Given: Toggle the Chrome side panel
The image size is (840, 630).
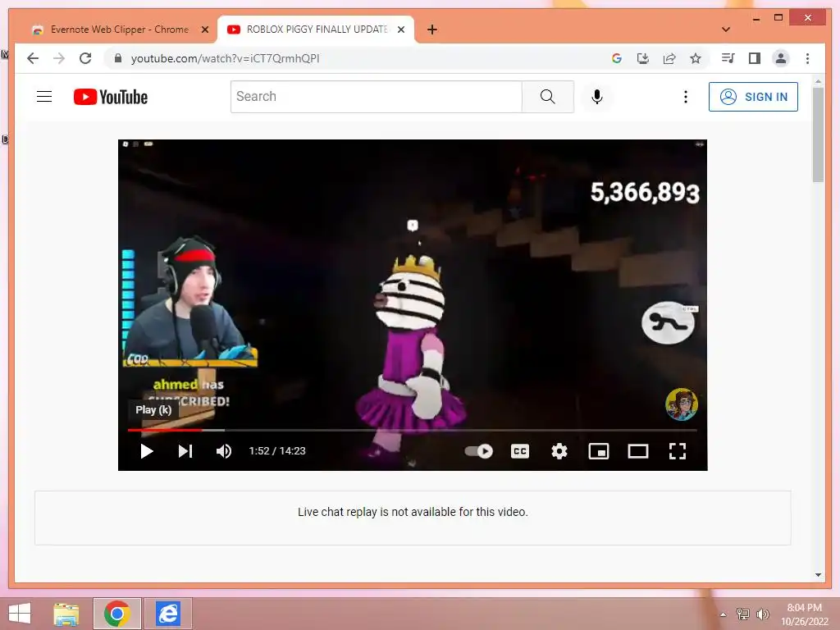Looking at the screenshot, I should 755,58.
